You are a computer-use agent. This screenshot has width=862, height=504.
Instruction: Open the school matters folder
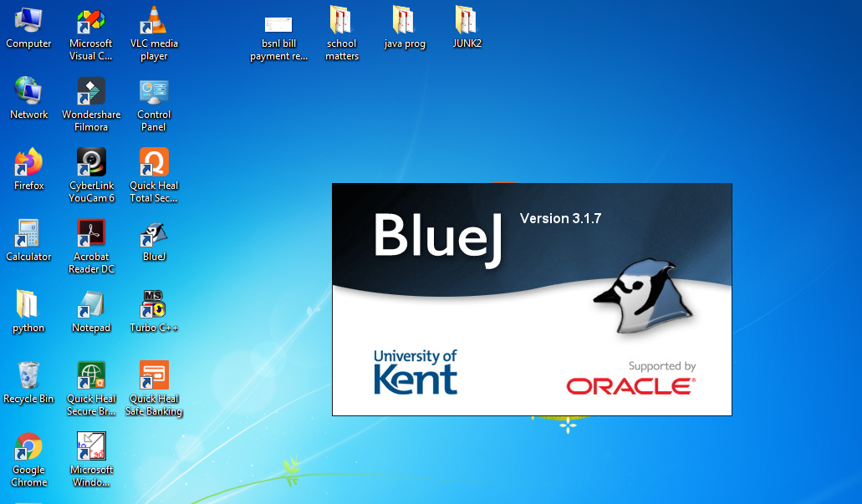tap(341, 23)
